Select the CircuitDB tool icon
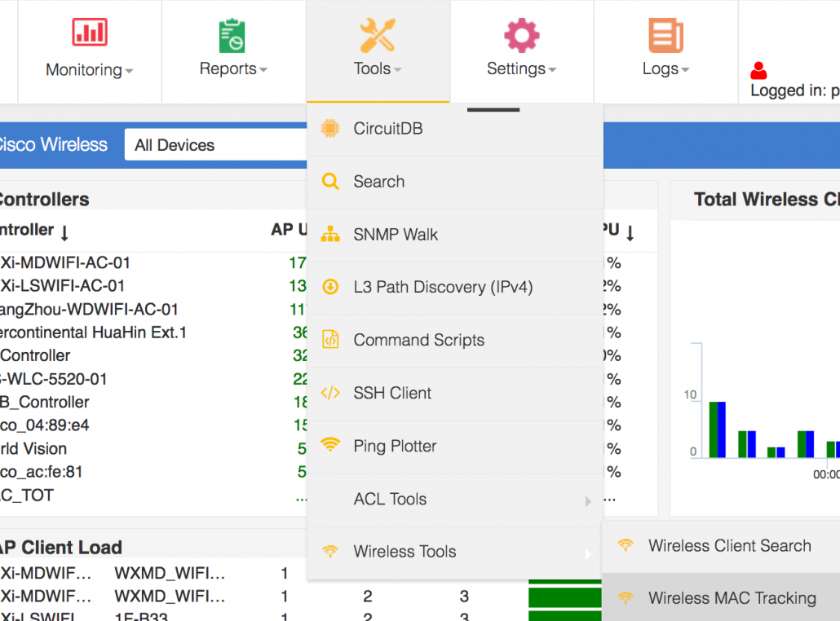Viewport: 840px width, 621px height. (330, 128)
